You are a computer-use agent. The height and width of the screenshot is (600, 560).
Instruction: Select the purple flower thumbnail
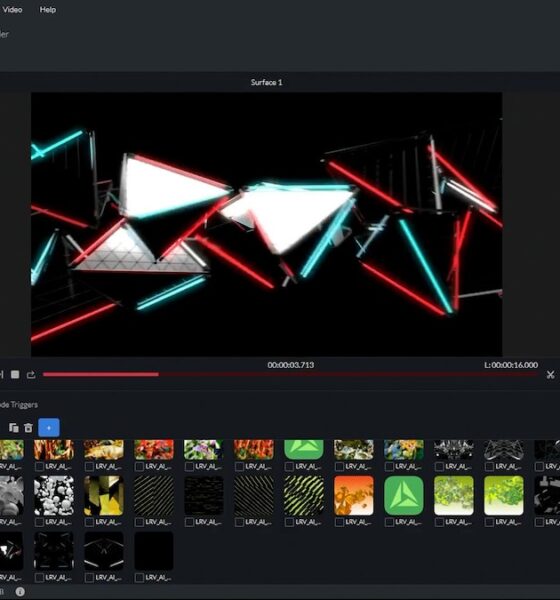(x=204, y=450)
